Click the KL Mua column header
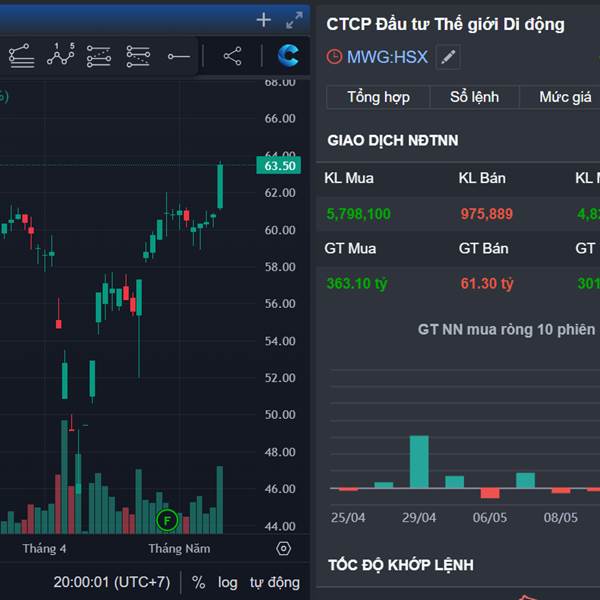600x600 pixels. (349, 178)
